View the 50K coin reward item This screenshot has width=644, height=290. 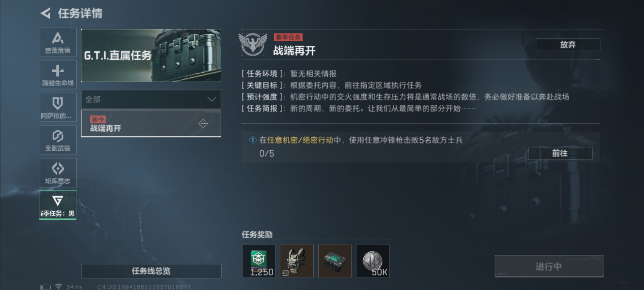click(373, 261)
